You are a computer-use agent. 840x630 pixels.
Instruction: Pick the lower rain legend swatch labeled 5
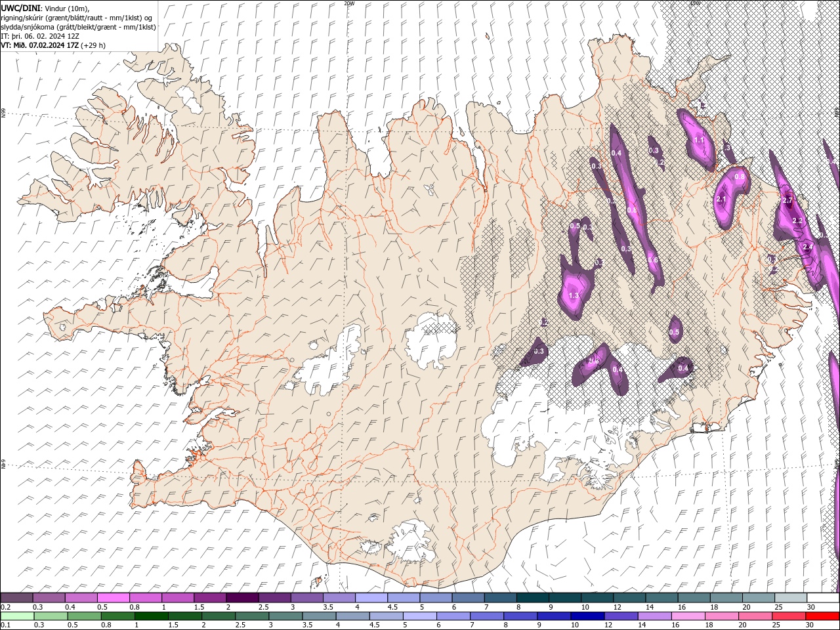coord(419,616)
